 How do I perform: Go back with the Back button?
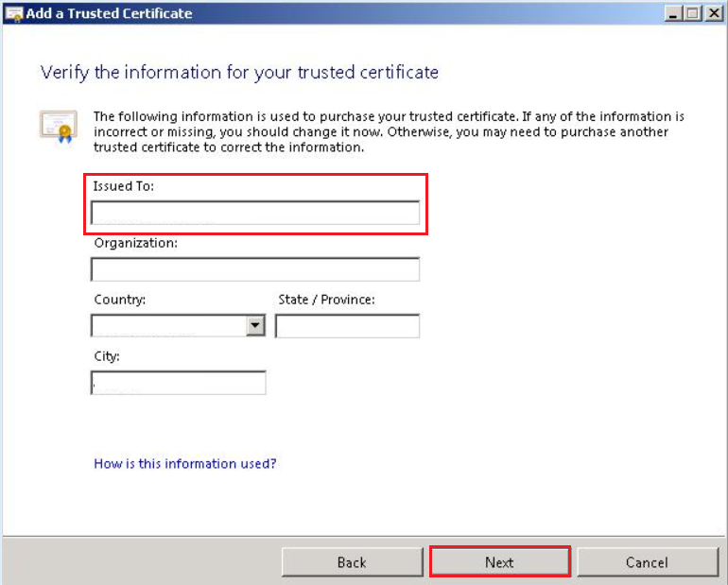[352, 562]
